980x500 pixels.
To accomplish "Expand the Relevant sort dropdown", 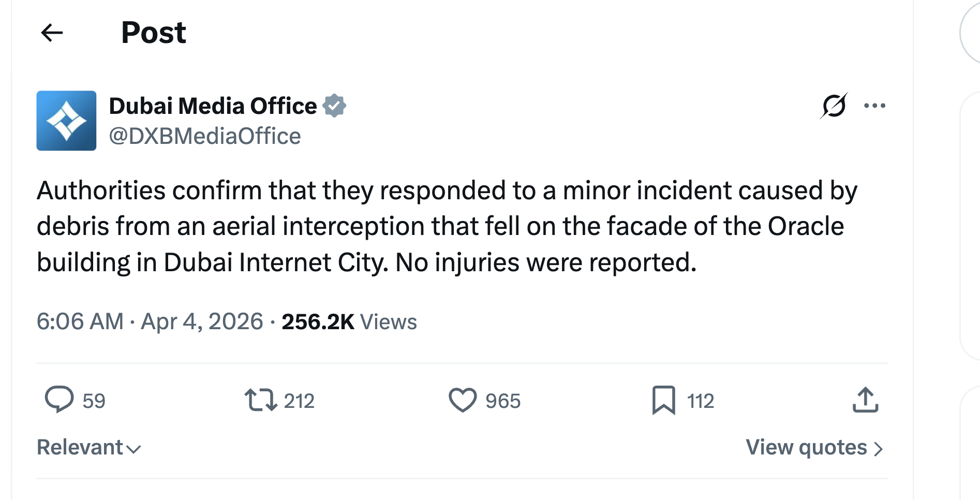I will point(88,447).
